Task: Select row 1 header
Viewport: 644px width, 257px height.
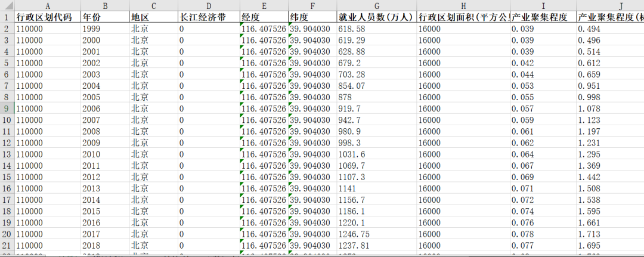Action: tap(7, 17)
